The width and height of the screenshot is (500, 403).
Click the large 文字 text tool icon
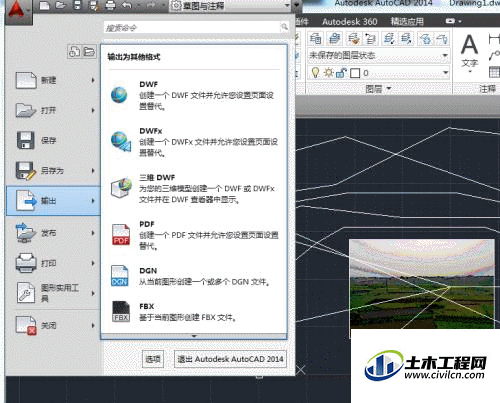tap(469, 45)
